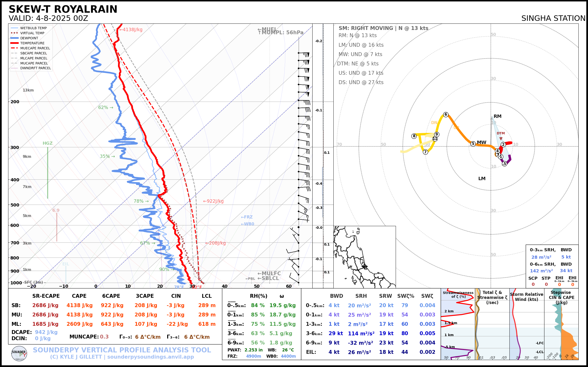Click the Stepwise CIN & CAPE panel title
Screen dimensions: 588x367
(x=561, y=297)
